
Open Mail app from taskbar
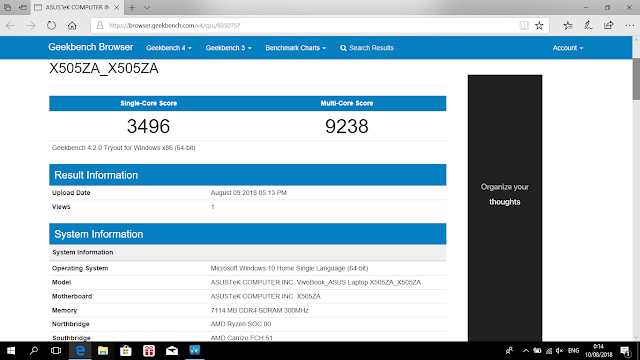point(172,351)
